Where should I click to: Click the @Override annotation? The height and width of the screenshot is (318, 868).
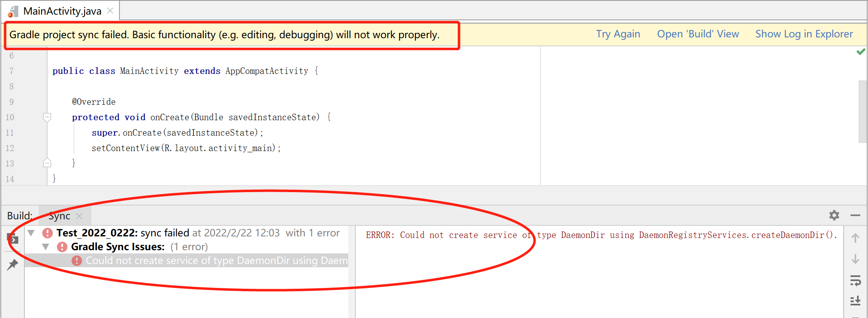pos(94,102)
